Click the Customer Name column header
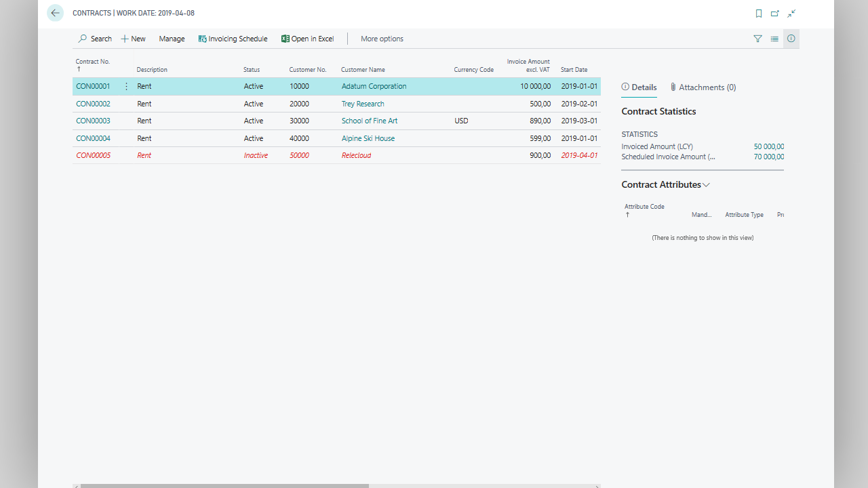The image size is (868, 488). pyautogui.click(x=363, y=70)
